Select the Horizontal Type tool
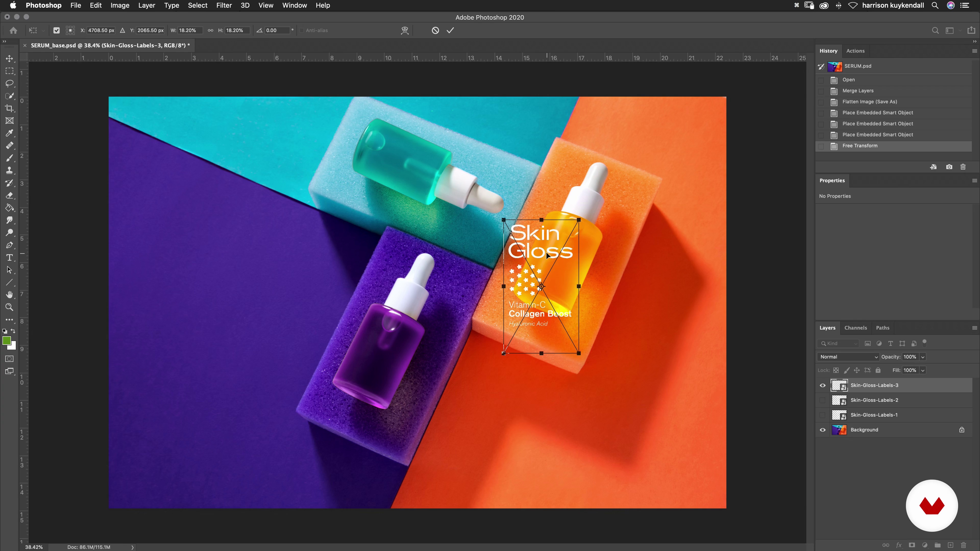This screenshot has height=551, width=980. [9, 258]
